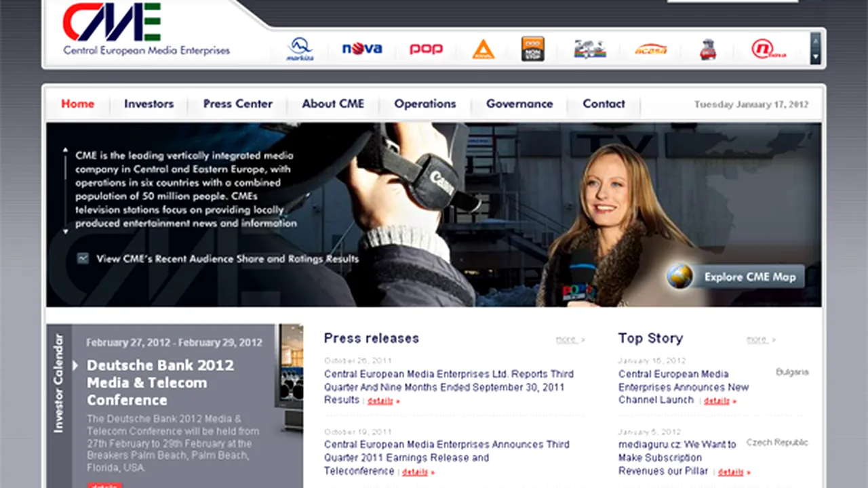Viewport: 868px width, 488px height.
Task: Open Deutsche Bank 2012 Media & Telecom Conference
Action: (160, 382)
